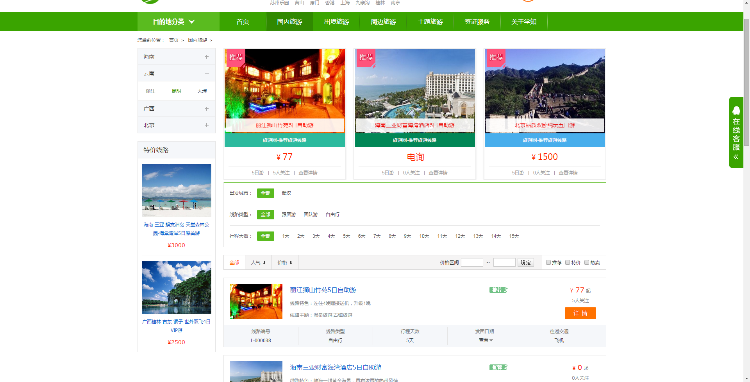Filter trips by 1天 duration
The height and width of the screenshot is (382, 750).
point(286,236)
